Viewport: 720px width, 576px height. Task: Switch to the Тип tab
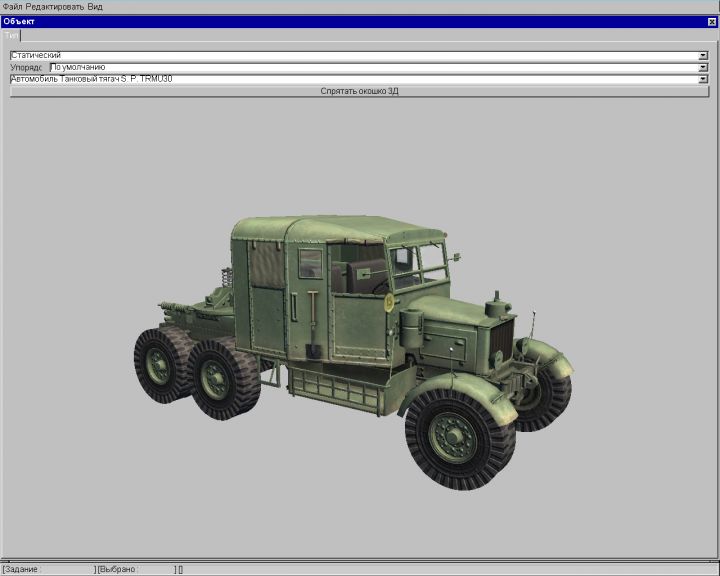tap(11, 34)
